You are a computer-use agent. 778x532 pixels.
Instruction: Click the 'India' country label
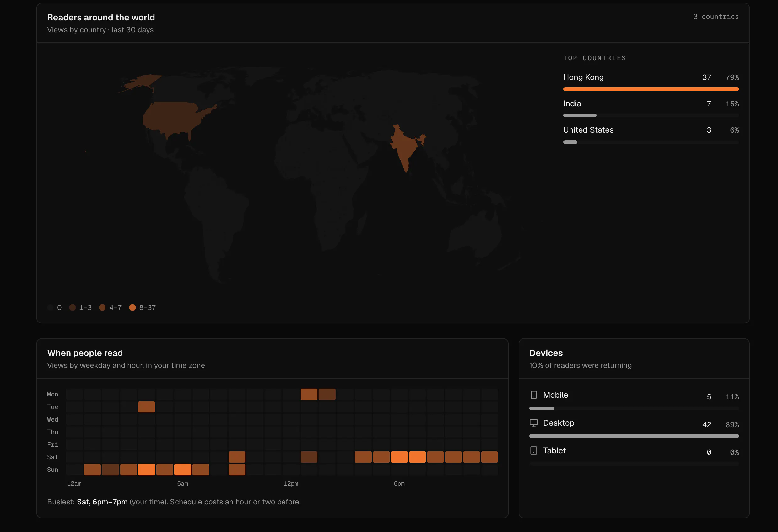click(572, 104)
